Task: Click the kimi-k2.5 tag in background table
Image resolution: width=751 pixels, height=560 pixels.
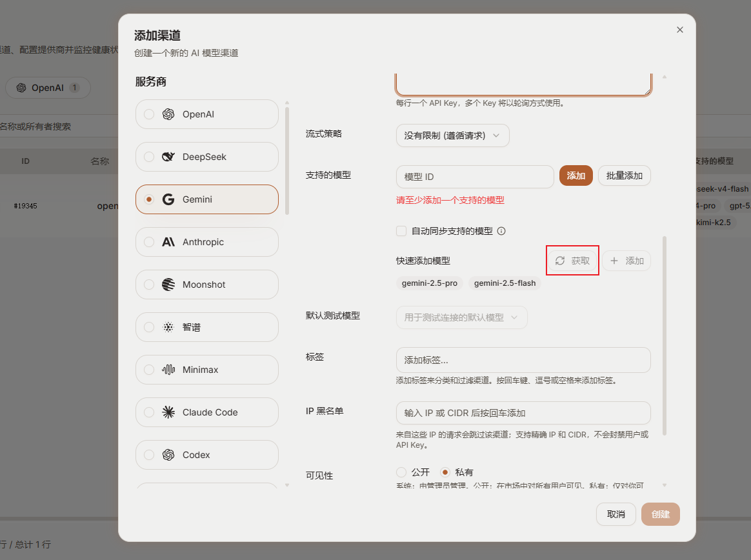Action: click(x=713, y=223)
